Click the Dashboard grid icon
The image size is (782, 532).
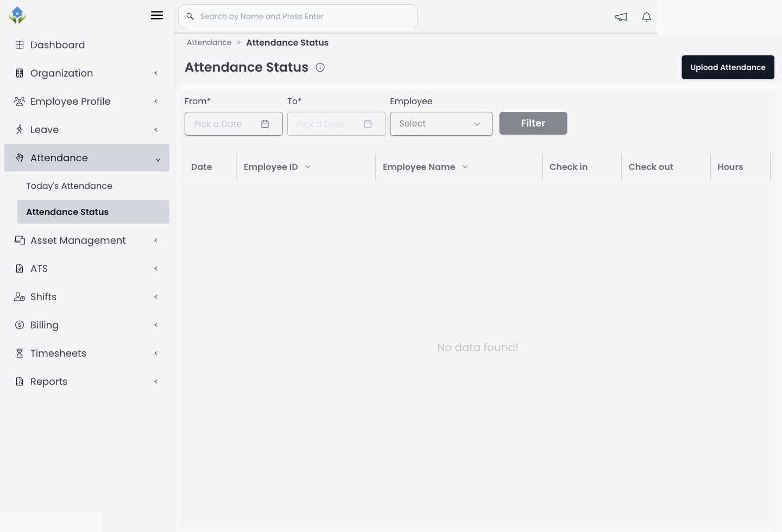[x=20, y=45]
